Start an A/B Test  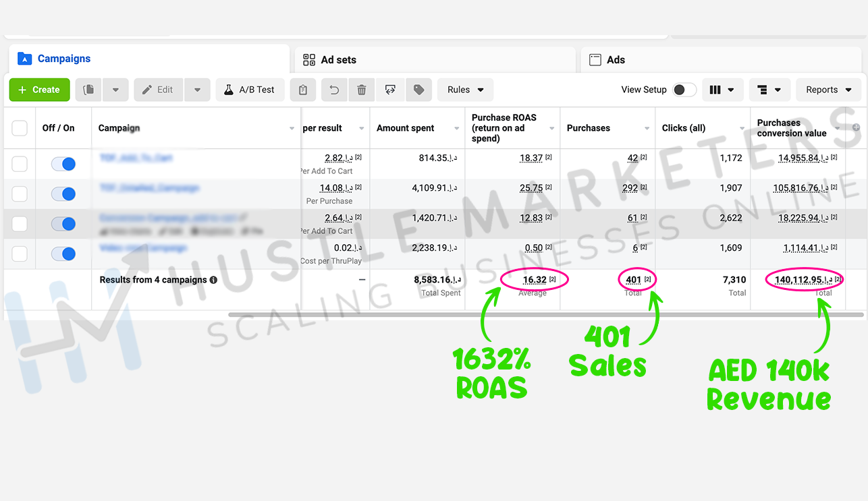coord(249,90)
